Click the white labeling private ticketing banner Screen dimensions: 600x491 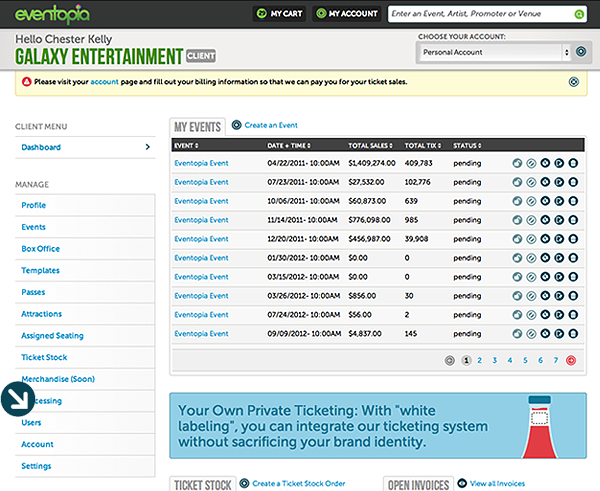tap(378, 426)
